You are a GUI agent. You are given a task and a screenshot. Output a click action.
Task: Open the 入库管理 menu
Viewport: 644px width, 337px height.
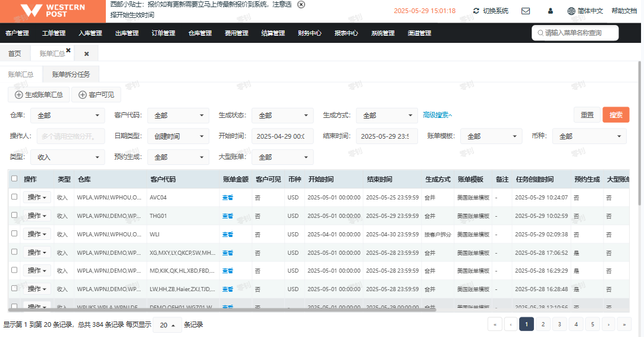click(x=90, y=33)
